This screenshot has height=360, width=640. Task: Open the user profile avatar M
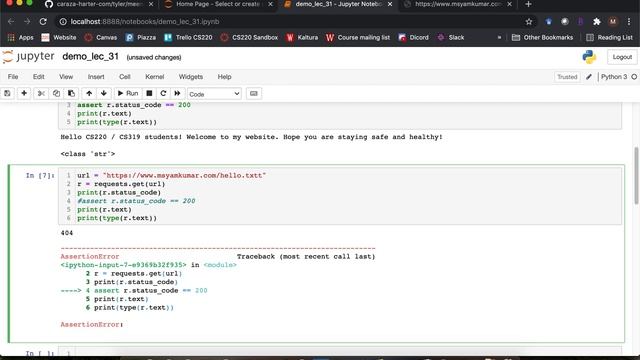[x=613, y=22]
